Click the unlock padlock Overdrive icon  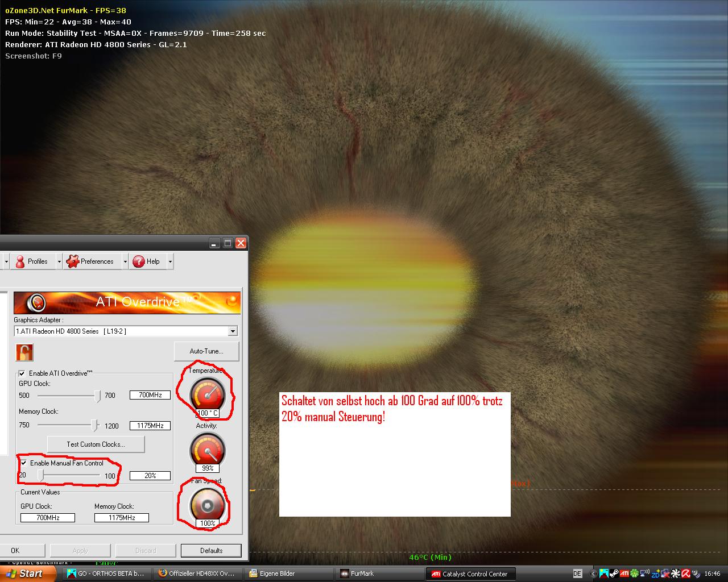tap(24, 352)
